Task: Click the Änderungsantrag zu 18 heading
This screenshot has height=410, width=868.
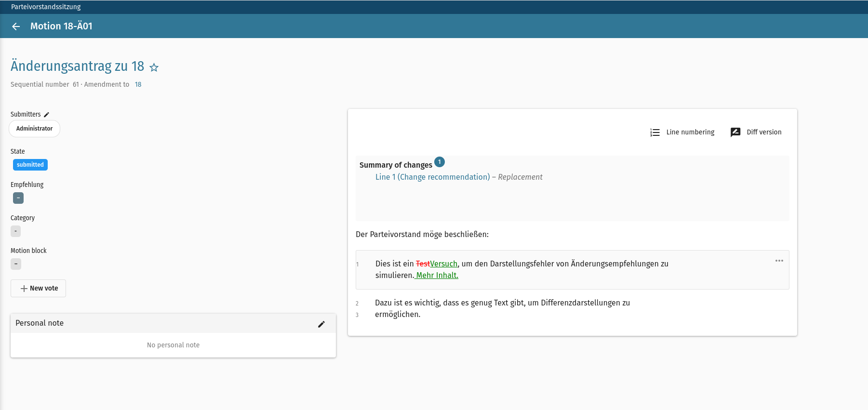Action: click(x=78, y=66)
